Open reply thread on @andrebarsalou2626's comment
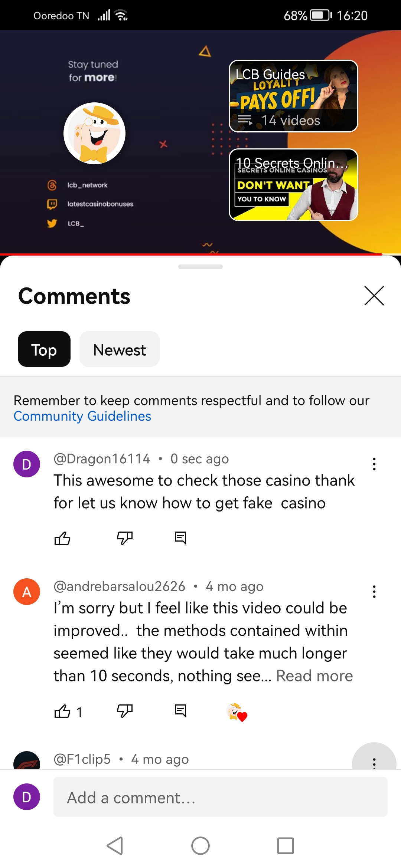The height and width of the screenshot is (868, 401). click(180, 711)
